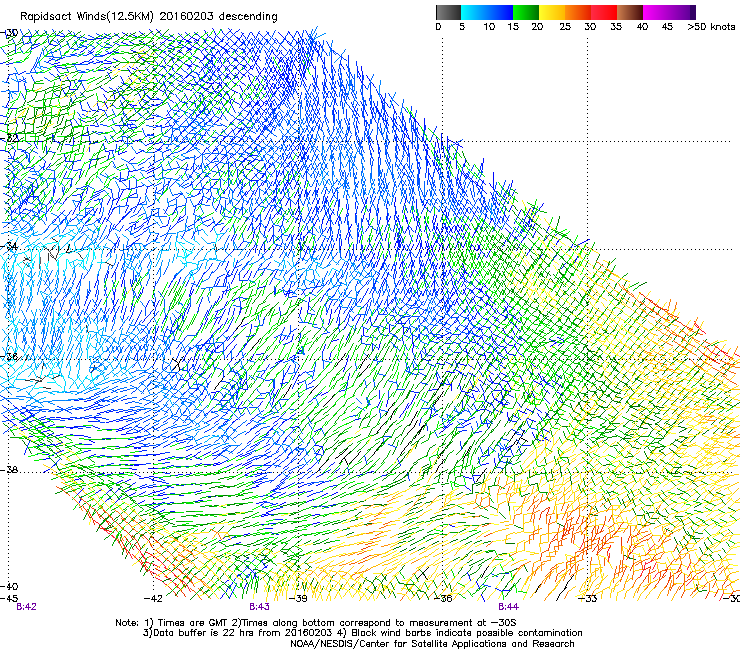
Task: Click the dark purple 45-50 knots legend segment
Action: pos(682,12)
